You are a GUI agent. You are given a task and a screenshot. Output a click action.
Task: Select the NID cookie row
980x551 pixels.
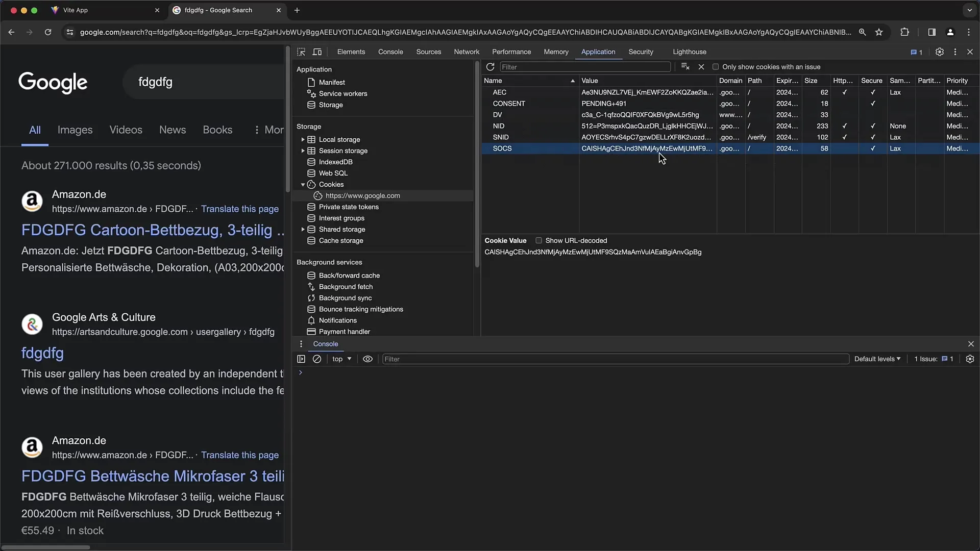(x=730, y=126)
